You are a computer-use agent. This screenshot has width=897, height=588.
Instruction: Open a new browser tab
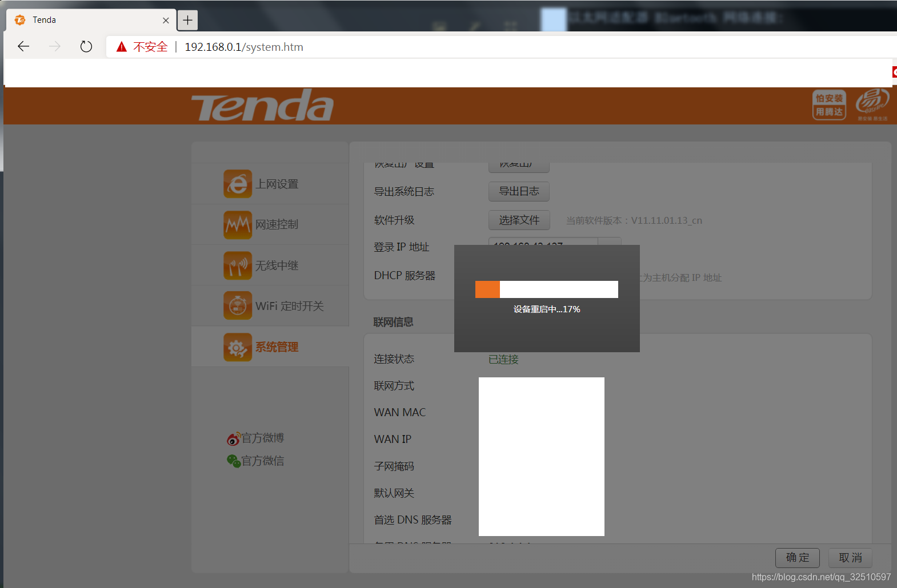[x=187, y=20]
